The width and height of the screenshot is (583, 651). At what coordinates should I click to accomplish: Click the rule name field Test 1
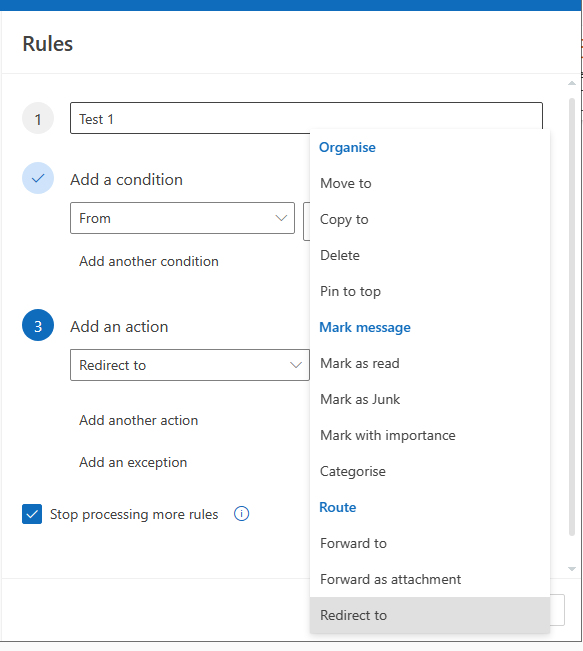(x=306, y=118)
